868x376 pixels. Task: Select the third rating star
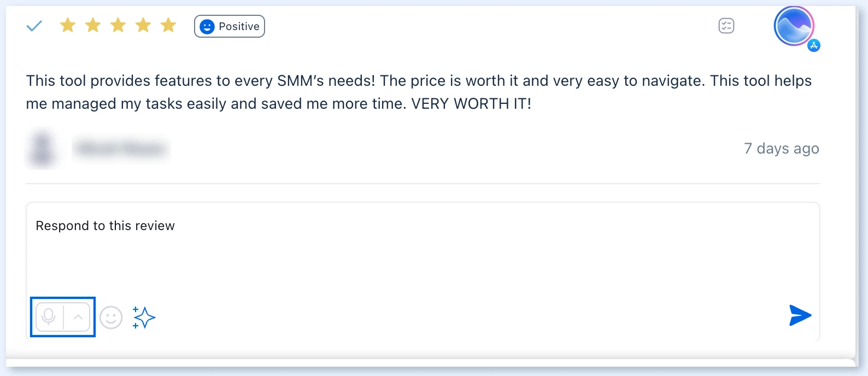tap(118, 25)
